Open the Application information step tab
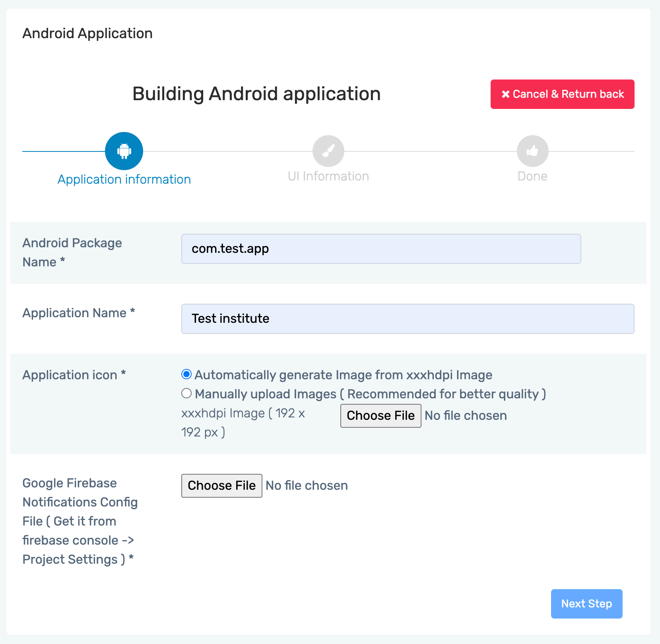This screenshot has width=660, height=644. click(x=124, y=179)
